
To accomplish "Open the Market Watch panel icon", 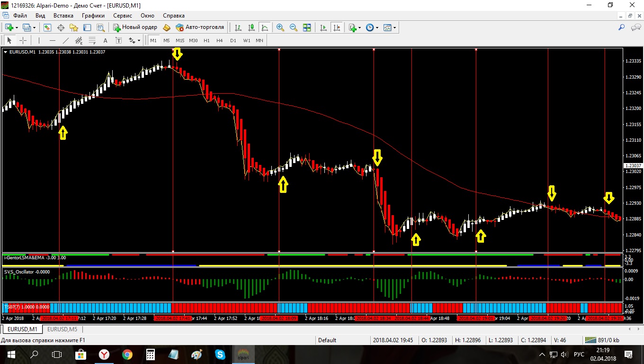I will tap(47, 27).
